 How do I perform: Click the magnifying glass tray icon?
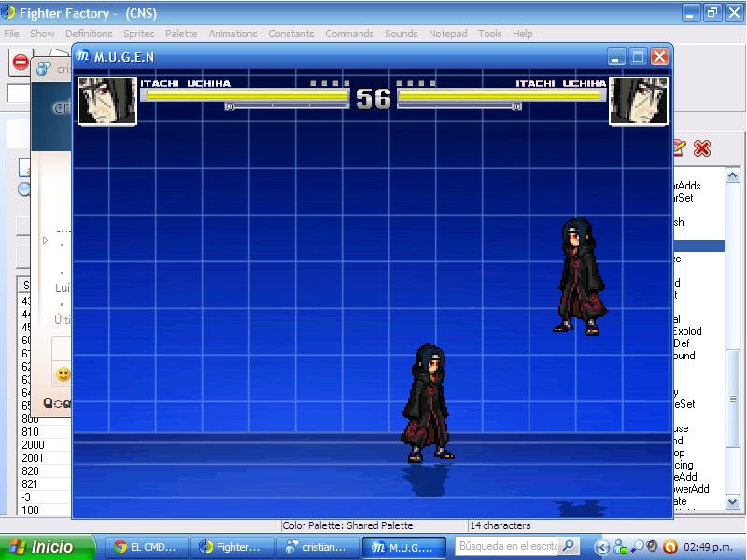coord(638,546)
